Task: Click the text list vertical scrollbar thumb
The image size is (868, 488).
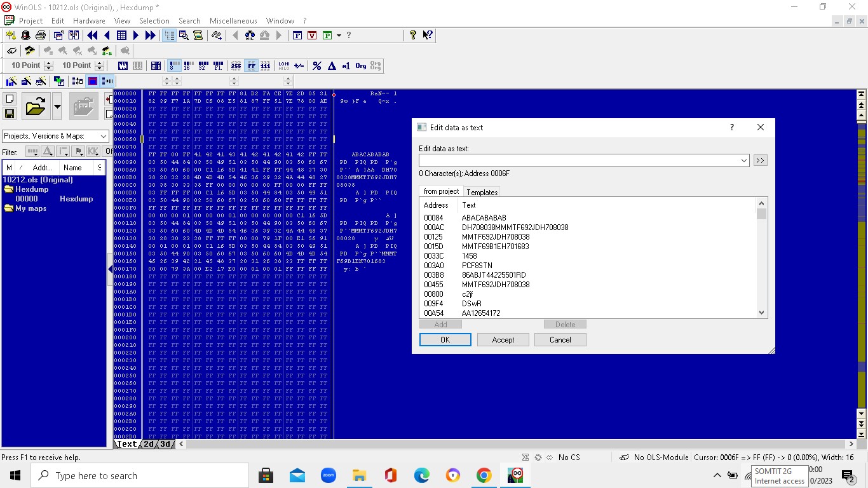Action: click(761, 215)
